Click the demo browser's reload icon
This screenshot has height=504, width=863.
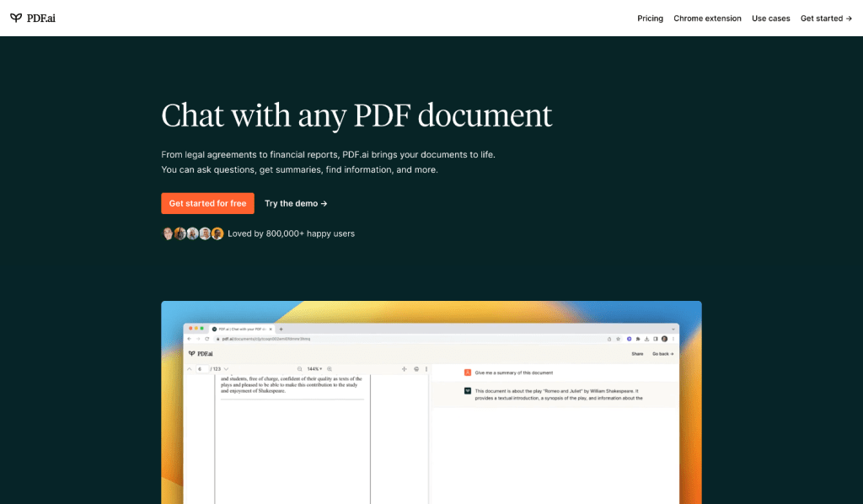tap(207, 339)
